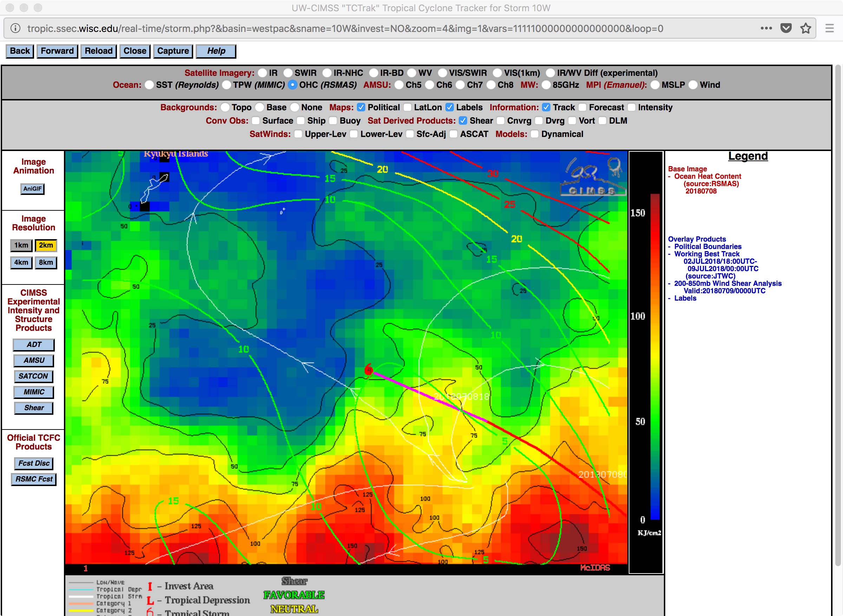843x616 pixels.
Task: Switch resolution to 8km
Action: (x=46, y=262)
